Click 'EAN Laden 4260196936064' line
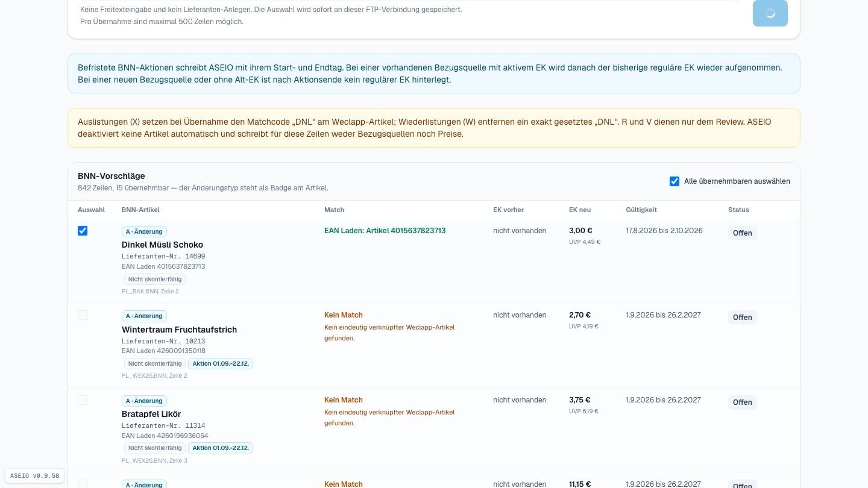Screen dimensions: 868x488 point(165,436)
